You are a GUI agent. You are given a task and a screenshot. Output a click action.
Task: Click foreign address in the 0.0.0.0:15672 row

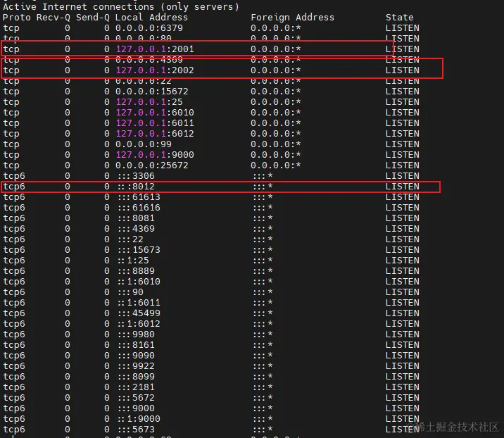click(276, 92)
